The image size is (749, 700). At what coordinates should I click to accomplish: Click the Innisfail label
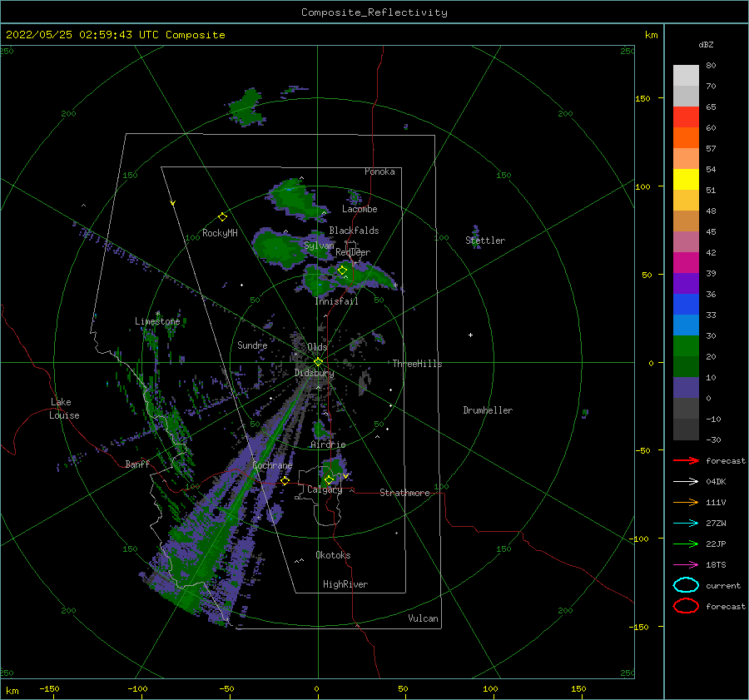pos(336,301)
